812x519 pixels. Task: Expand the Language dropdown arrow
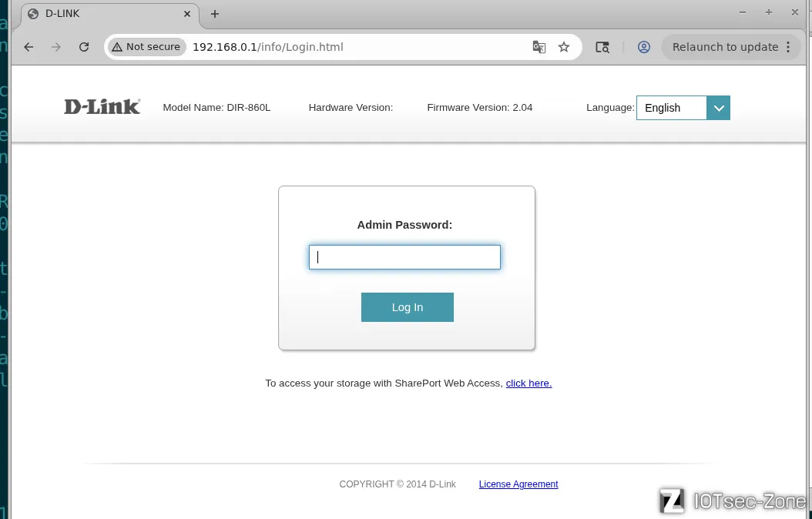(x=718, y=108)
